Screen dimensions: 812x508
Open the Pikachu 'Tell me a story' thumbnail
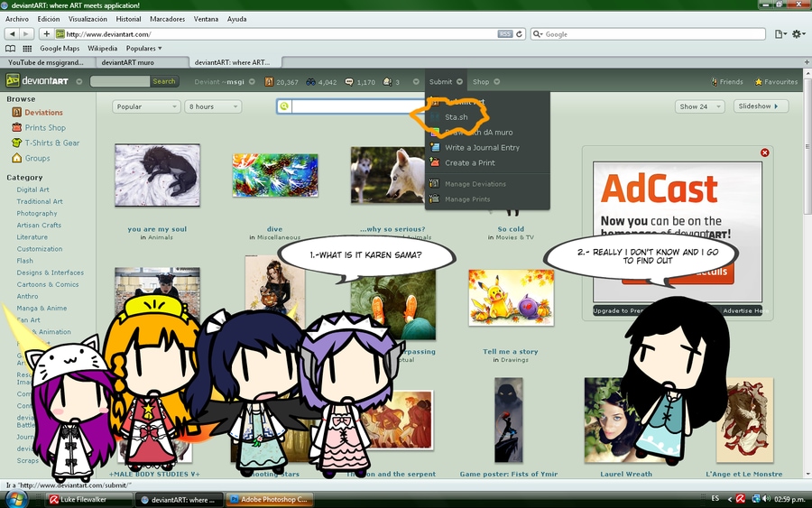(512, 298)
